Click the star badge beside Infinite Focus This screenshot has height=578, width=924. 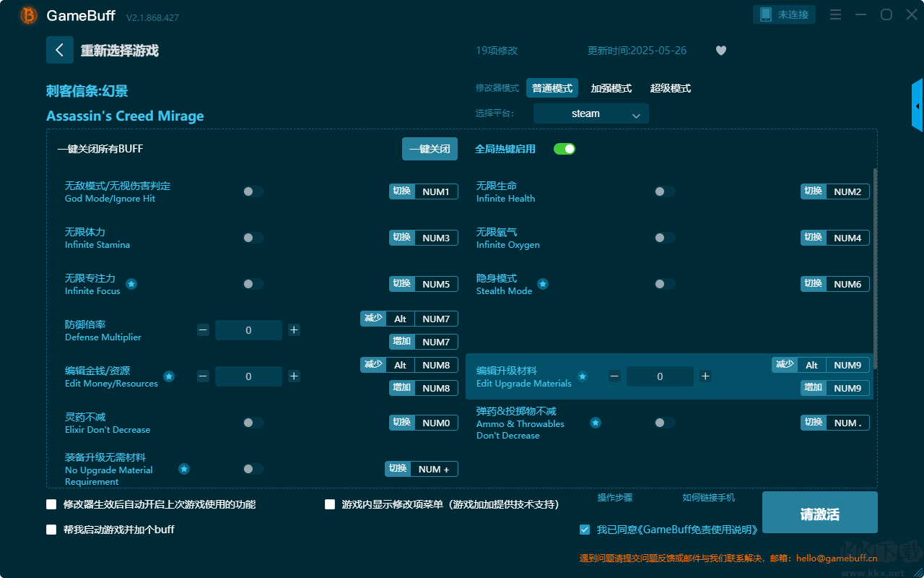click(x=131, y=284)
